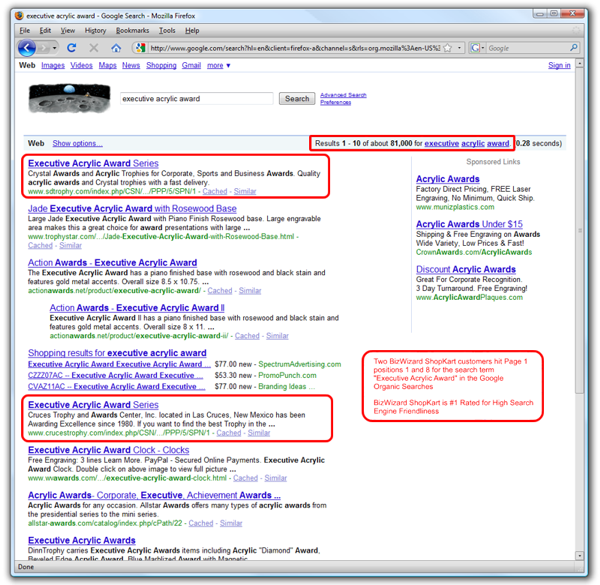Screen dimensions: 600x585
Task: Open Shopping results for executive acrylic award
Action: [x=117, y=353]
